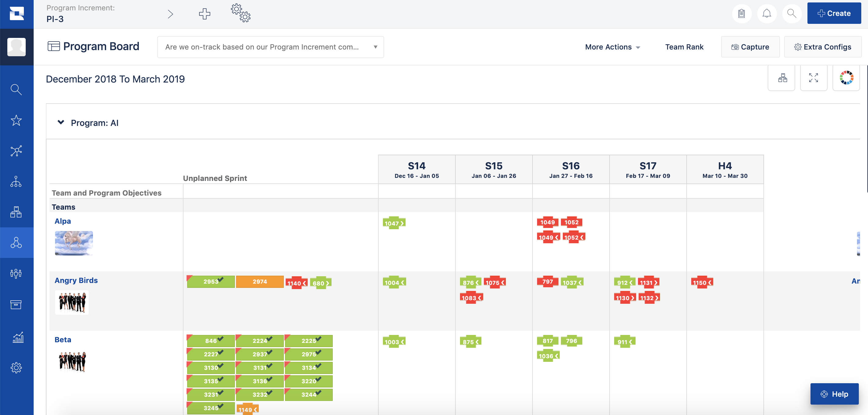Image resolution: width=868 pixels, height=415 pixels.
Task: Open the More Actions menu
Action: pos(612,47)
